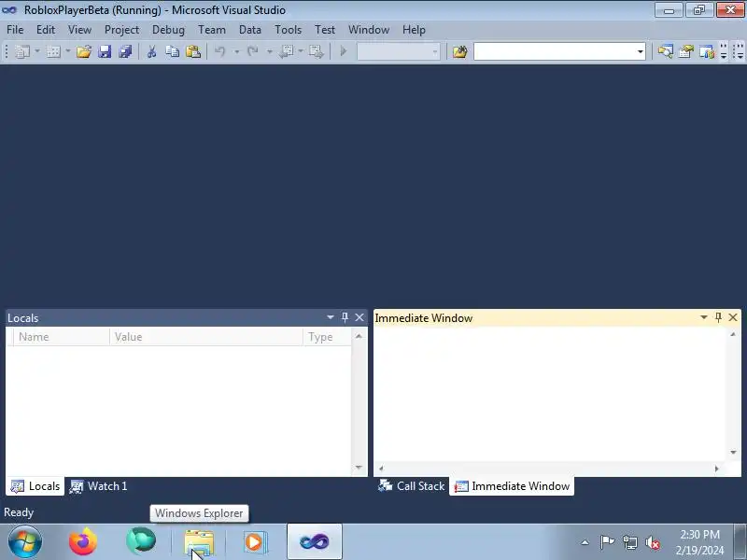Click the Value column header in Locals
This screenshot has height=560, width=747.
[206, 337]
